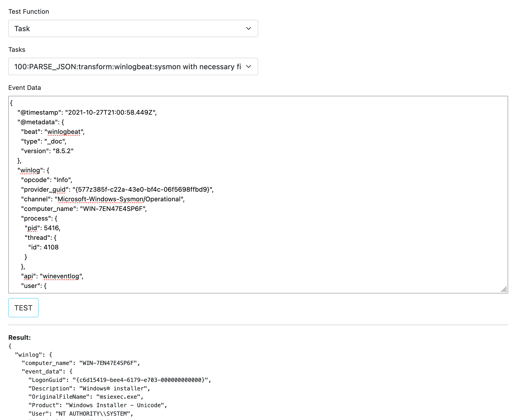526x420 pixels.
Task: Click the Test Function dropdown chevron arrow
Action: pyautogui.click(x=248, y=28)
